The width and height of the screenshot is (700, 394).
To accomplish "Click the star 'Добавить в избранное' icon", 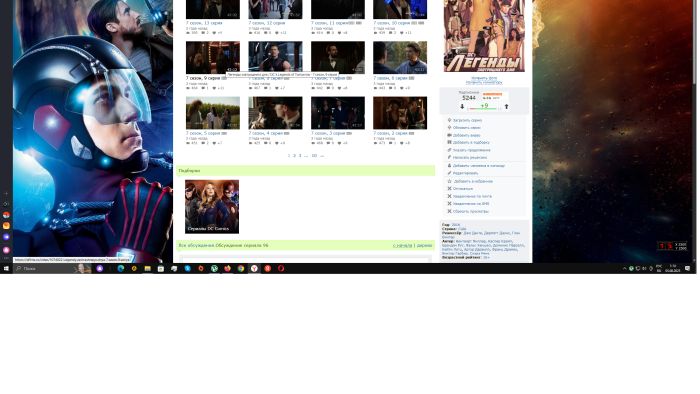I will (x=450, y=181).
